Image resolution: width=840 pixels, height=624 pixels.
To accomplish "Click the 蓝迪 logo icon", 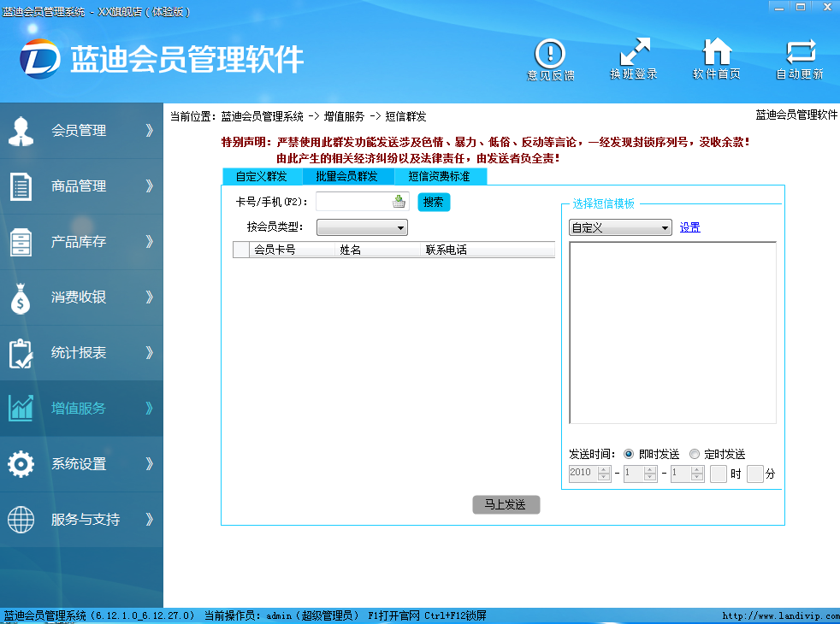I will click(39, 59).
